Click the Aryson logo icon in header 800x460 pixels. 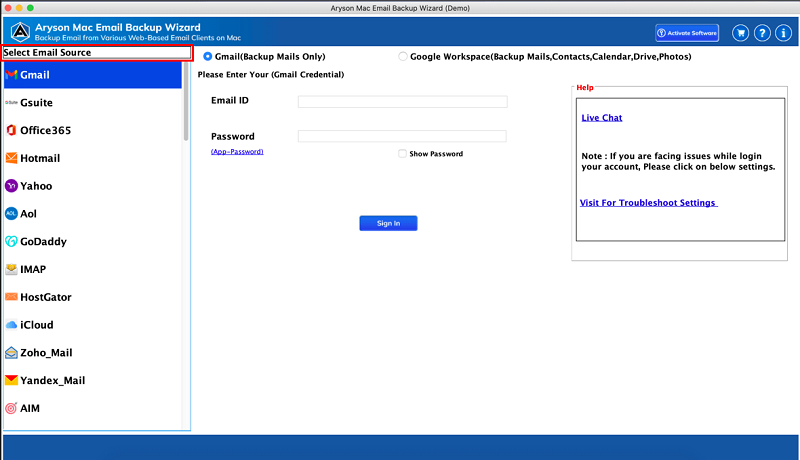click(x=20, y=32)
